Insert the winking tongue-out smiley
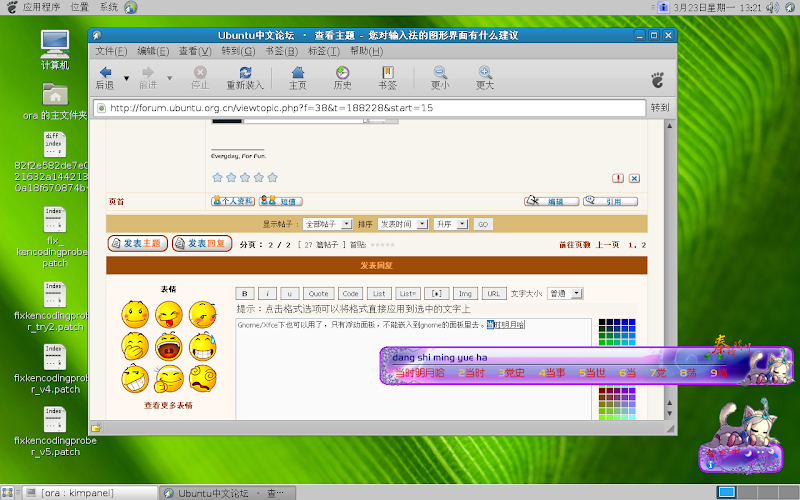 [169, 314]
